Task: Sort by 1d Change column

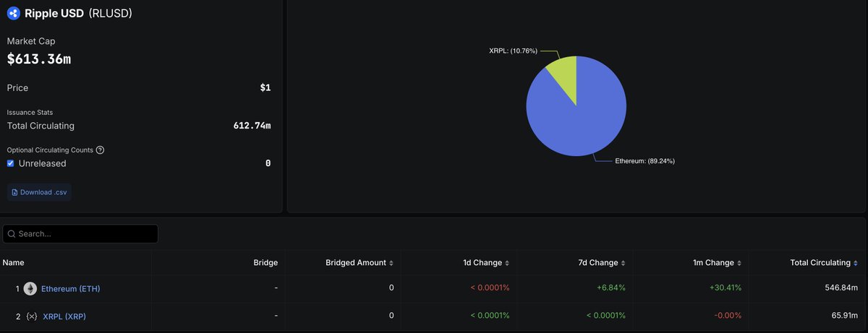Action: click(x=487, y=263)
